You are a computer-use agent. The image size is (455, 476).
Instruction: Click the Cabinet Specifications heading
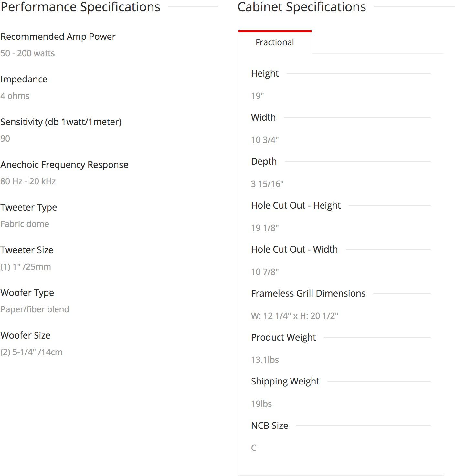pos(302,7)
